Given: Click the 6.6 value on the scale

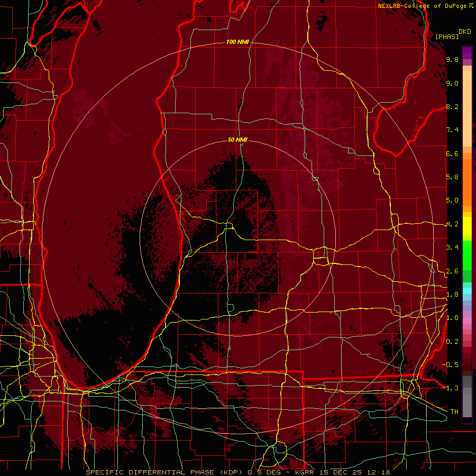Looking at the screenshot, I should point(452,153).
